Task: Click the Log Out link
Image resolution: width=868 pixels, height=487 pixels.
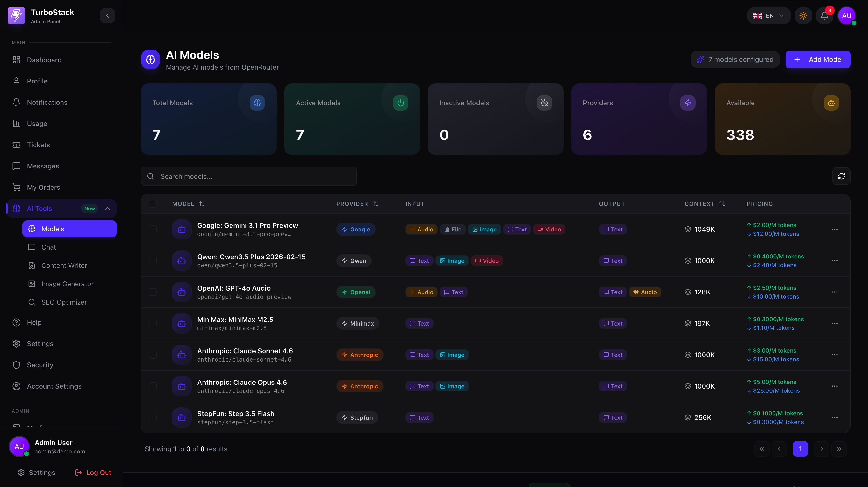Action: (x=93, y=473)
